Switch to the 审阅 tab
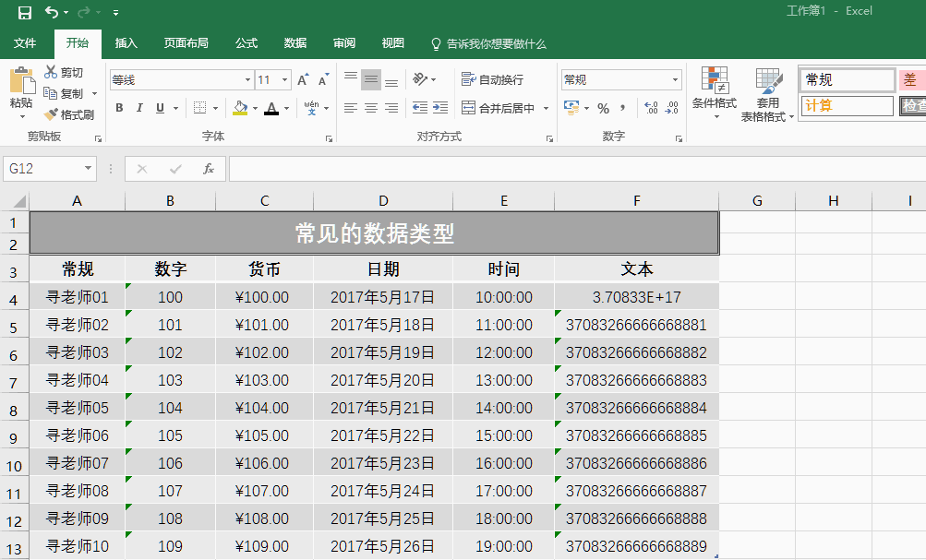Image resolution: width=926 pixels, height=560 pixels. coord(343,43)
